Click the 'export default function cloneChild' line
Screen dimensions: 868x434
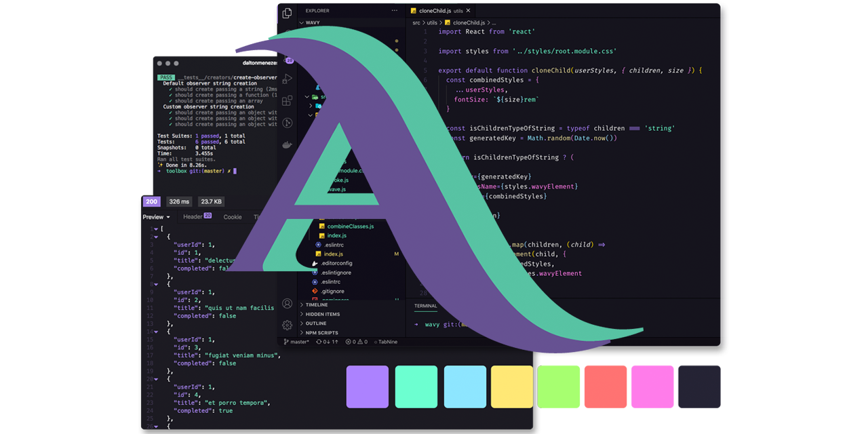coord(570,71)
